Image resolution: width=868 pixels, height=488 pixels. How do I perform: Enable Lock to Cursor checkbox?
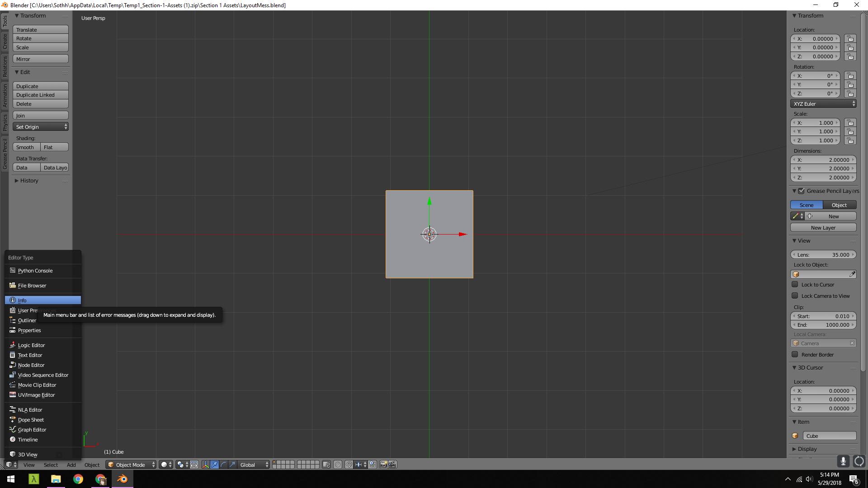pos(795,285)
